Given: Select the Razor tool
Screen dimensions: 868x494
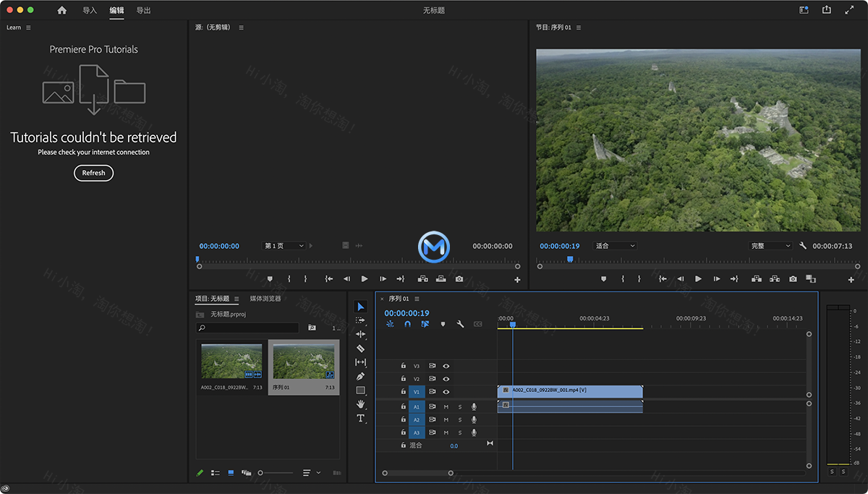Looking at the screenshot, I should point(361,348).
